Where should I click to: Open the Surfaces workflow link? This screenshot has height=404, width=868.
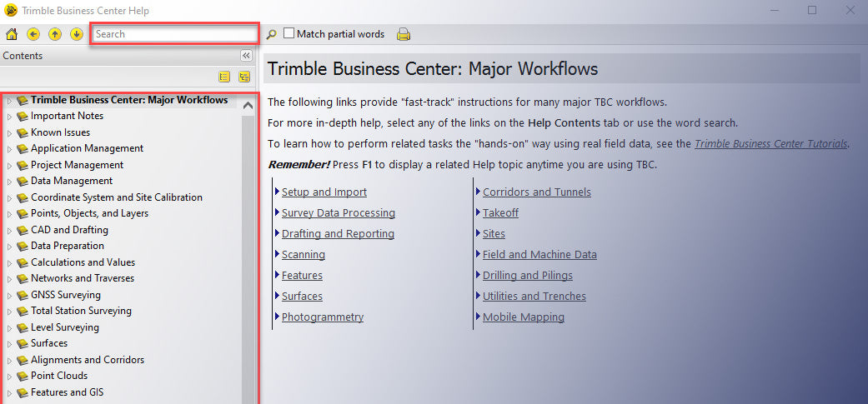tap(302, 297)
